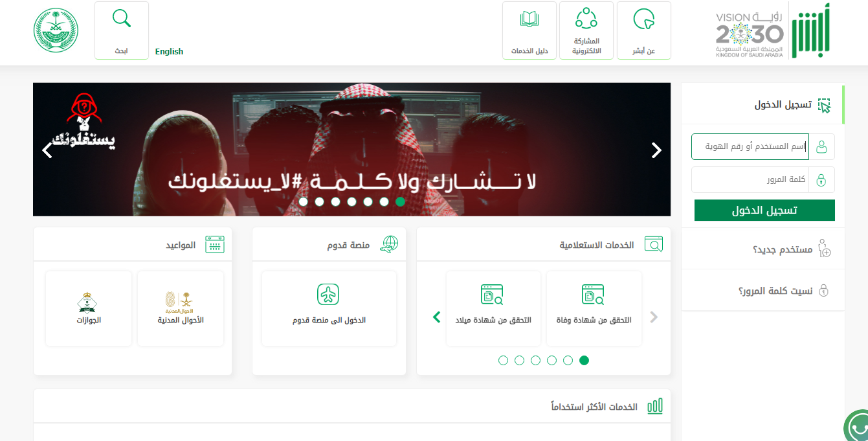Click the inquiry services (الخدمات الاستعلامية) header icon

pos(654,245)
